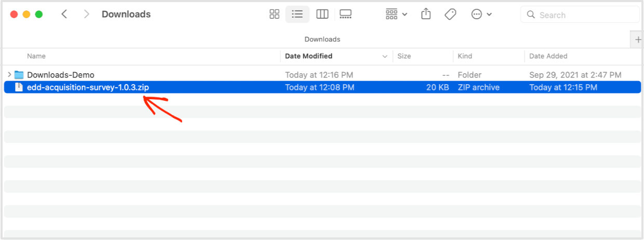Select the Downloads-Demo folder
This screenshot has width=644, height=240.
323,75
